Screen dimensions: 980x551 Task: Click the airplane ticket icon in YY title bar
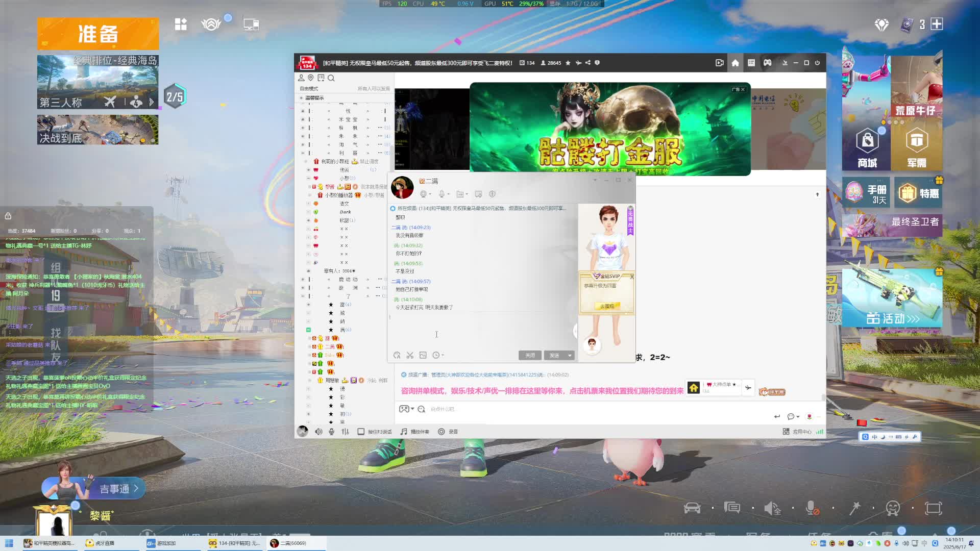[578, 63]
